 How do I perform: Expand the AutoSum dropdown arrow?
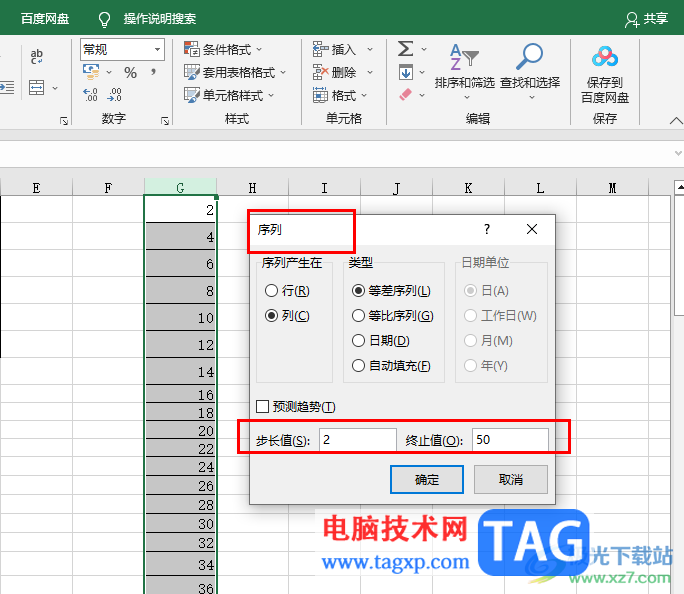click(424, 49)
